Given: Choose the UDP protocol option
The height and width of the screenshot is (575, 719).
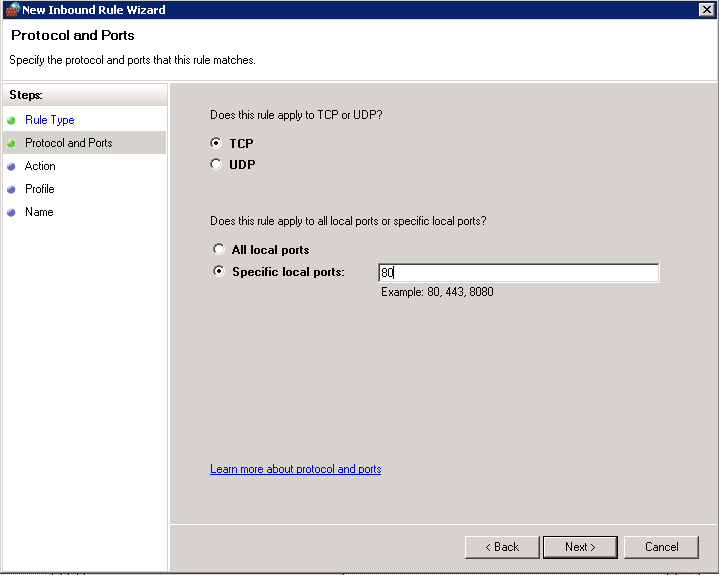Looking at the screenshot, I should (x=217, y=165).
